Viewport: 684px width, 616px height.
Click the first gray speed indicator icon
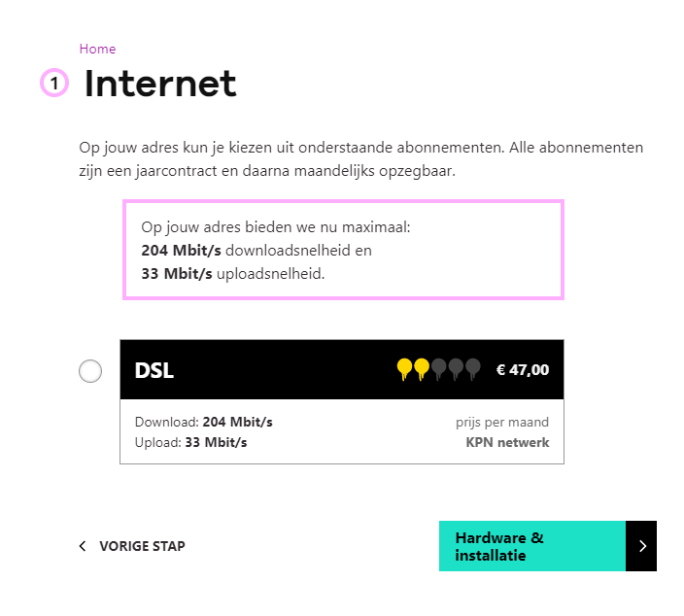click(438, 369)
